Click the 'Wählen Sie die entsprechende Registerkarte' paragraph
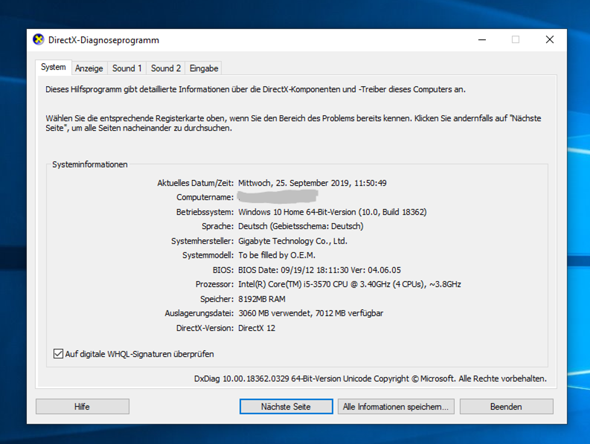Image resolution: width=590 pixels, height=444 pixels. [x=293, y=123]
